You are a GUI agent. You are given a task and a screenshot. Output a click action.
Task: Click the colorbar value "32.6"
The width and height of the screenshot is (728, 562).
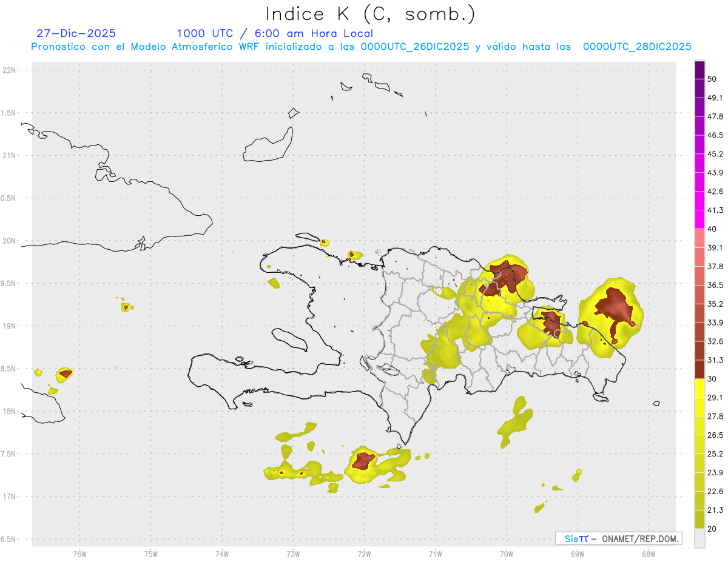(x=715, y=341)
